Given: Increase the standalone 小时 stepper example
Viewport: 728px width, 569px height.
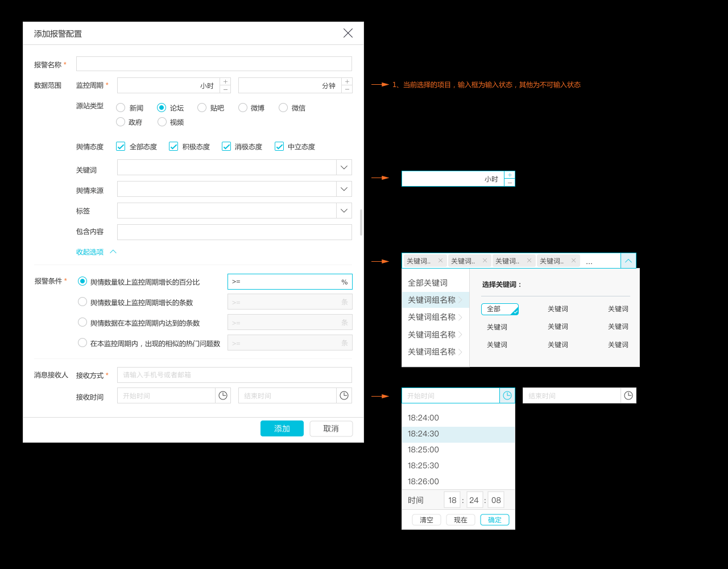Looking at the screenshot, I should (x=510, y=175).
